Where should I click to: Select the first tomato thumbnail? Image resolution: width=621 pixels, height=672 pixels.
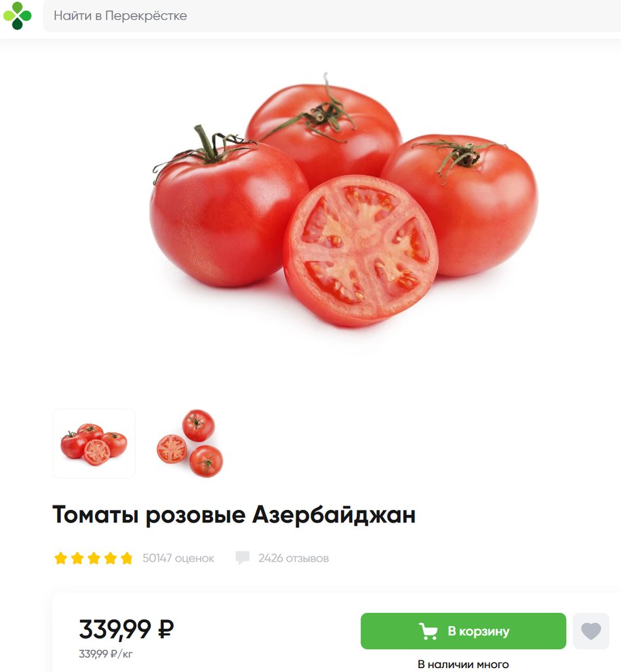click(94, 443)
